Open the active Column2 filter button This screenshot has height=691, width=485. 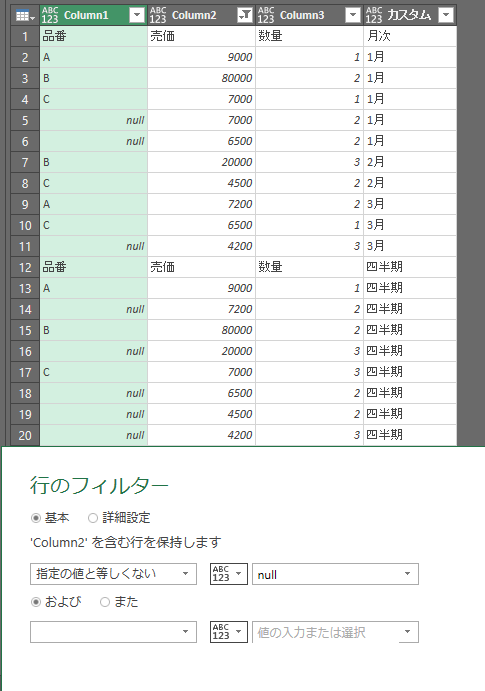[245, 15]
